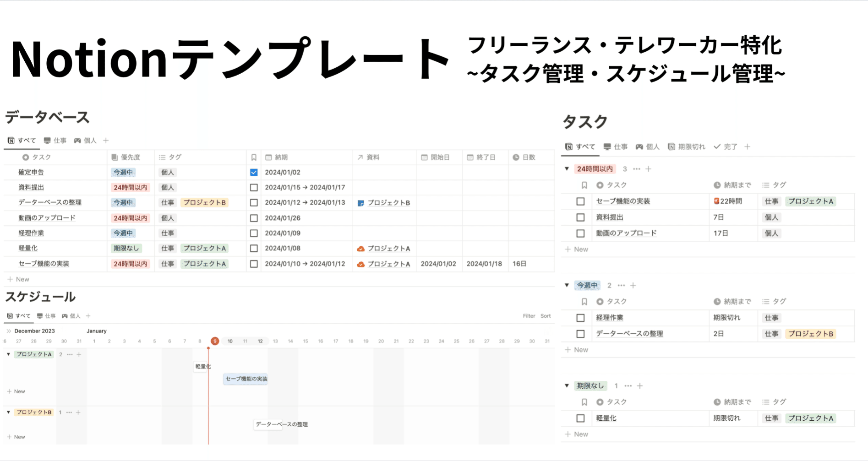Click the target icon beside the タスク column header
Screen dimensions: 868x461
[25, 157]
